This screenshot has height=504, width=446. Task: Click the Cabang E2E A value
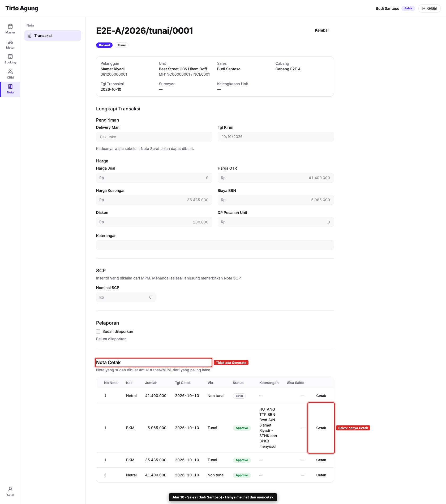click(x=288, y=69)
